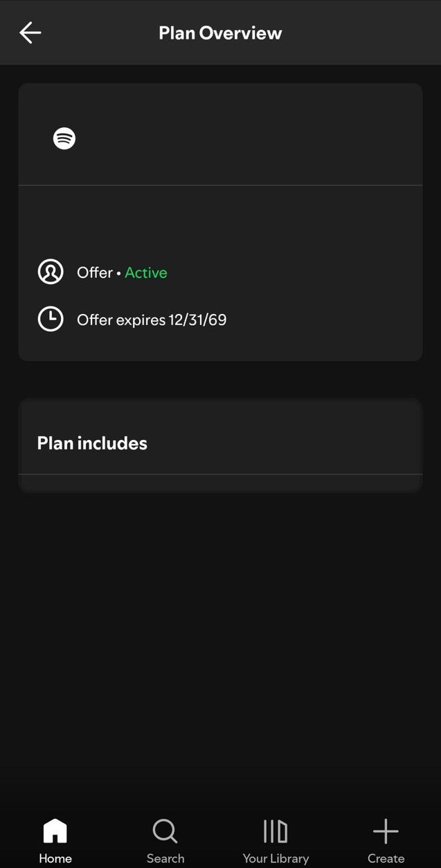Tap the Create plus icon
The height and width of the screenshot is (868, 441).
tap(386, 831)
